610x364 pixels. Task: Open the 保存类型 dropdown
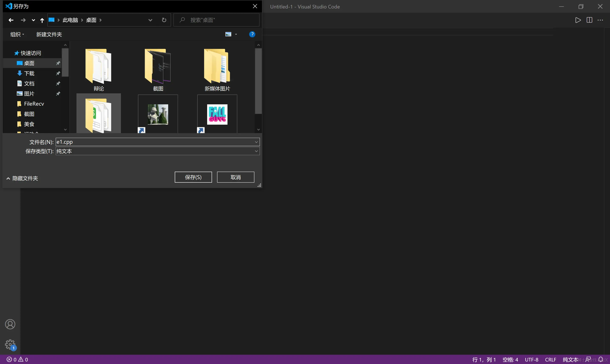158,151
